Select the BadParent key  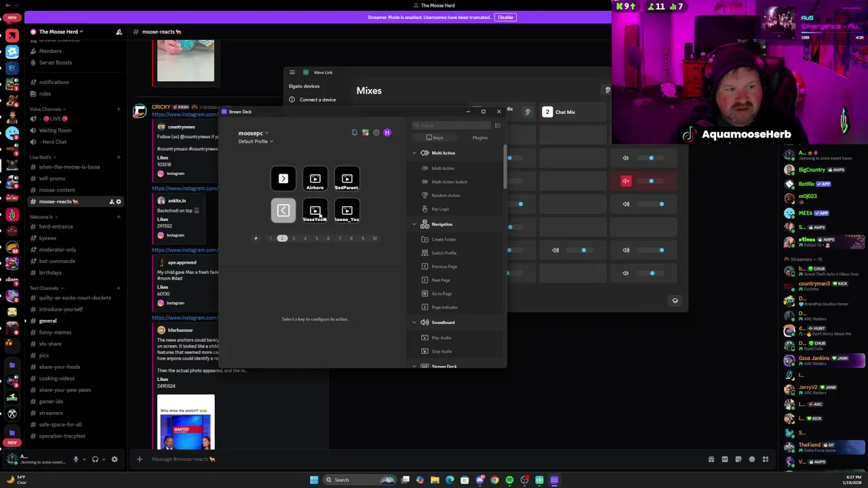[347, 179]
